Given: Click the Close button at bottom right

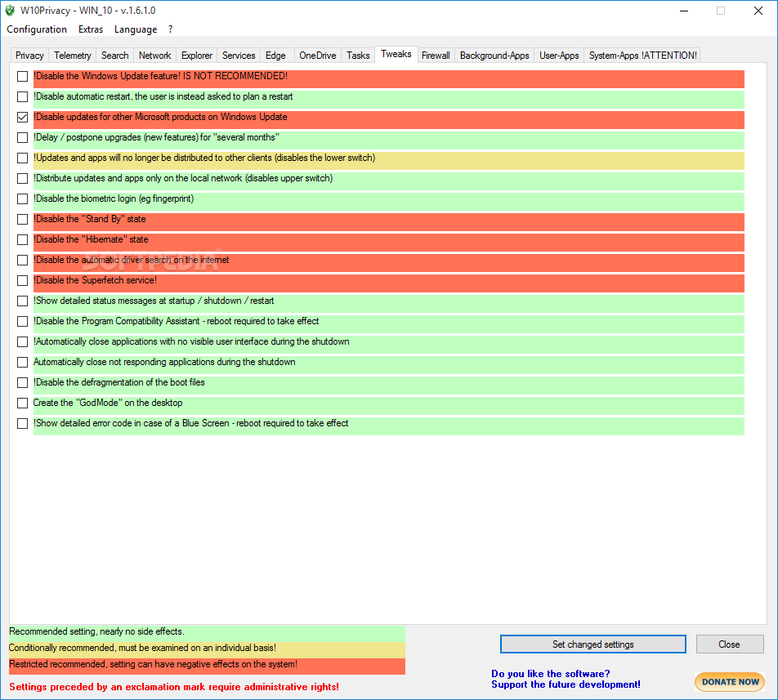Looking at the screenshot, I should (729, 644).
